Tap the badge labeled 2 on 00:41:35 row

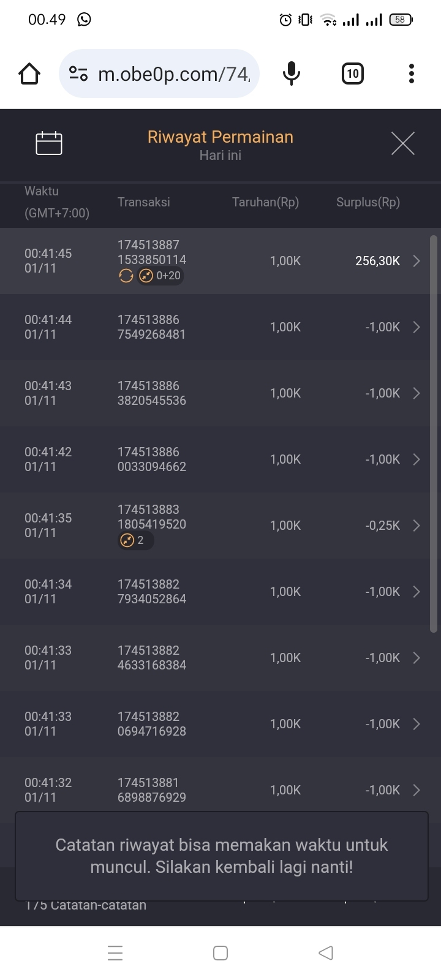pyautogui.click(x=135, y=540)
